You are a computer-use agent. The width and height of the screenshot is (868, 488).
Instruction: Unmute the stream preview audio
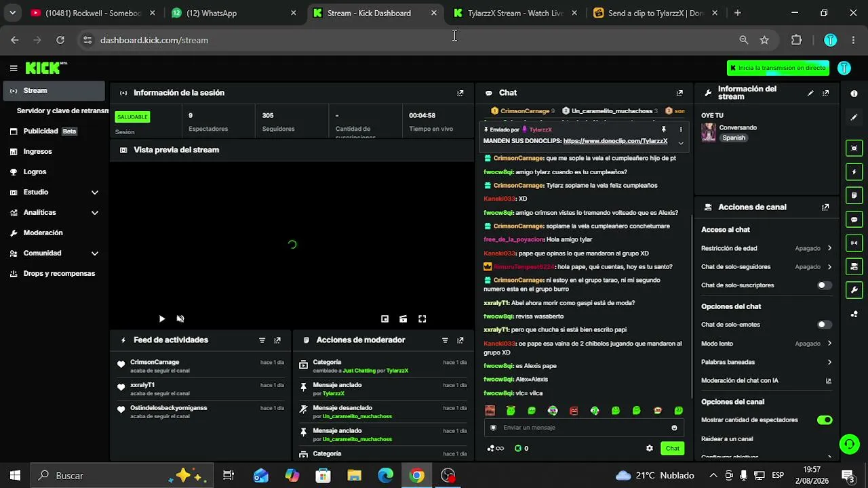180,319
